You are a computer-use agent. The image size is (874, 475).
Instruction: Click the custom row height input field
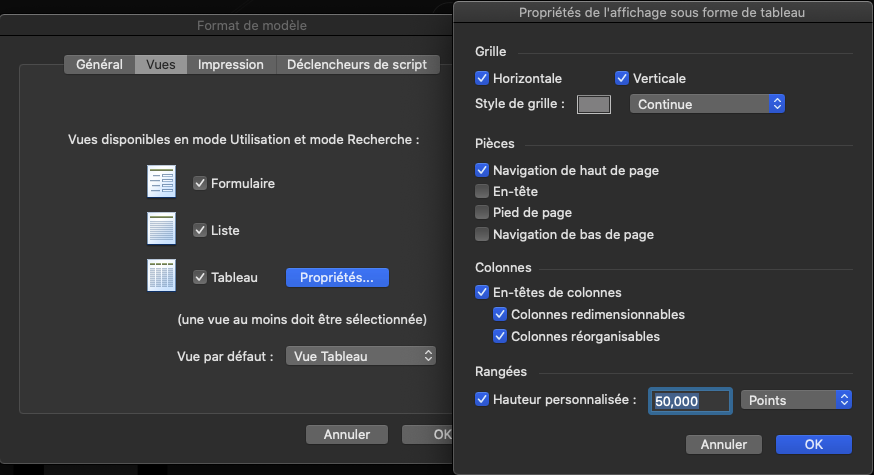(x=689, y=401)
